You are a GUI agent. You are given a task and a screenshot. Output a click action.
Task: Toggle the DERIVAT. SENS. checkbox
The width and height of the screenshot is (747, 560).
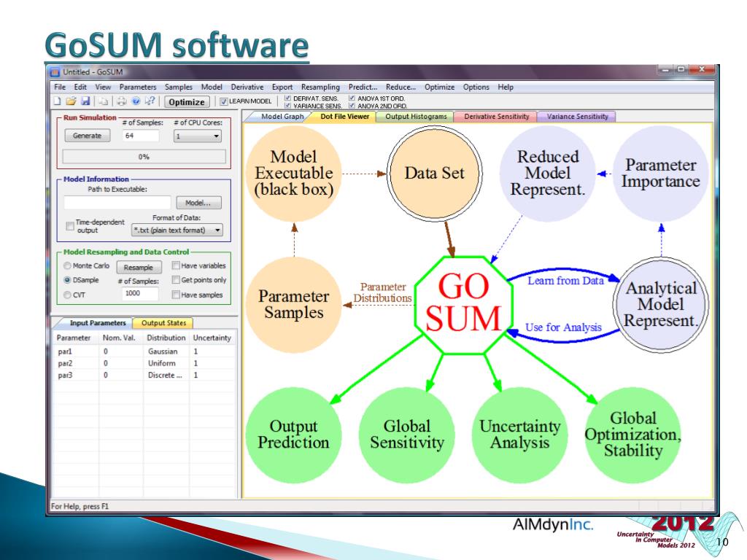click(x=287, y=98)
